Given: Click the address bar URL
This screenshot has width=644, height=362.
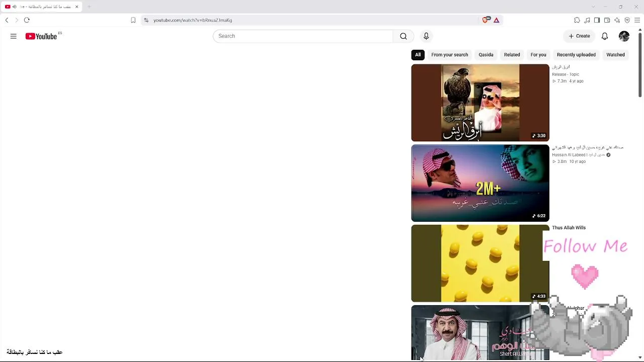Looking at the screenshot, I should [x=193, y=20].
